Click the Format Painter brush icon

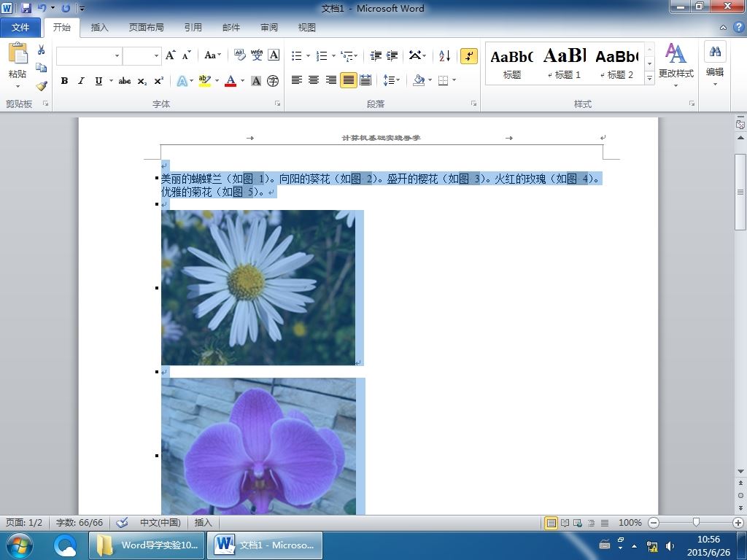tap(41, 86)
